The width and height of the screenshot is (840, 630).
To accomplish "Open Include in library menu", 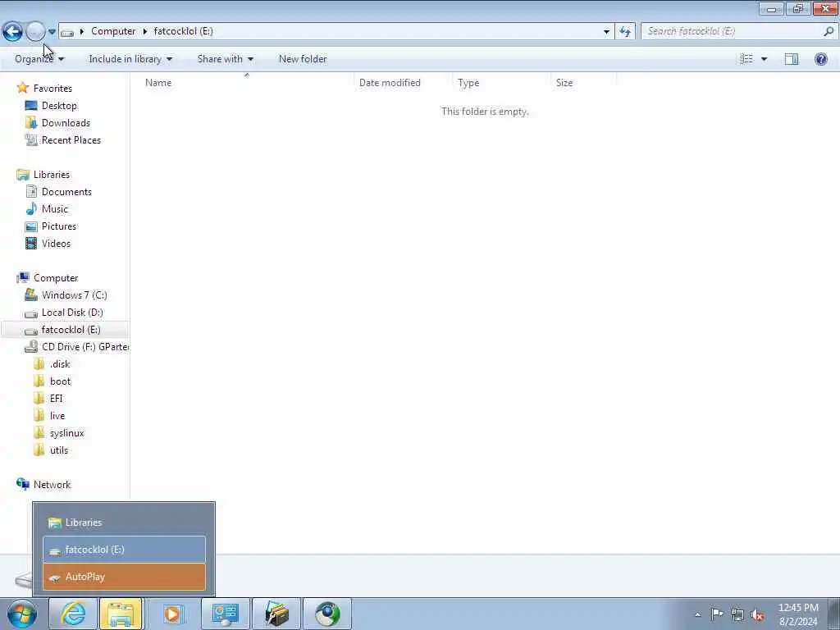I will 130,59.
